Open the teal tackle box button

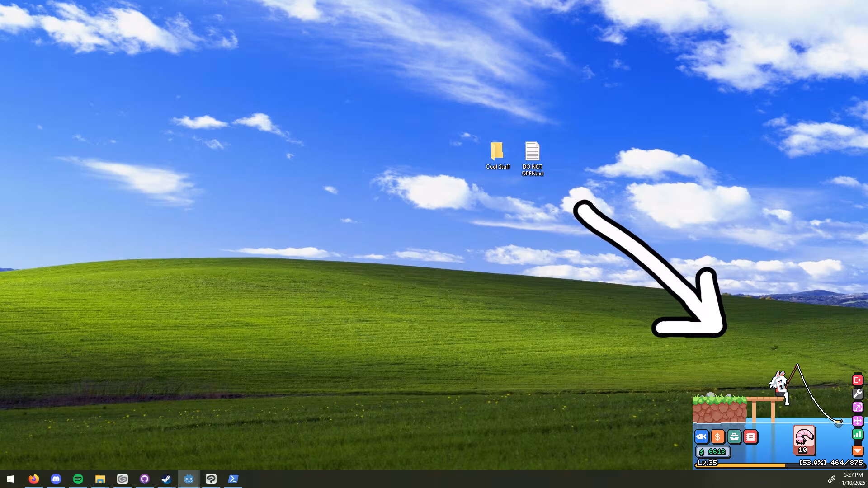(734, 436)
